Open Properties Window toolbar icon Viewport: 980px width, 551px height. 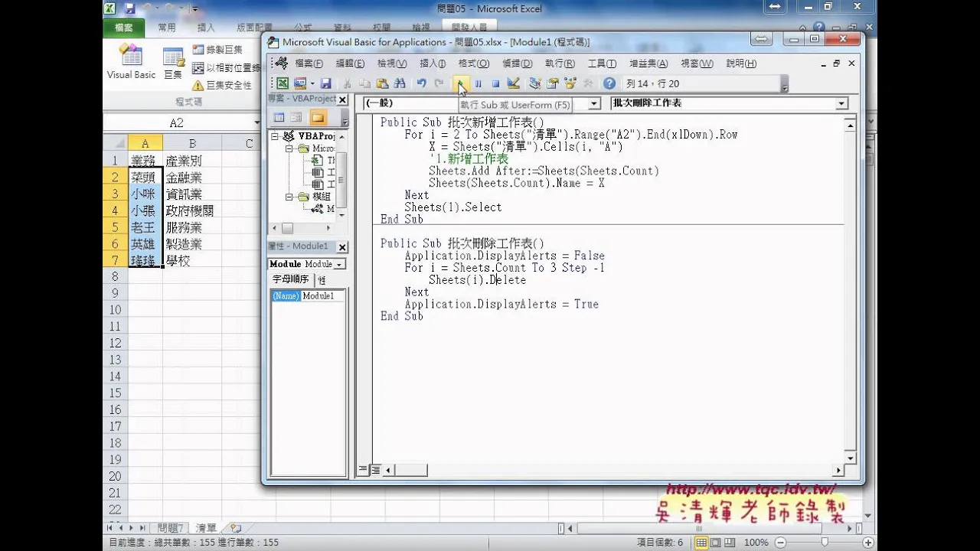(552, 83)
